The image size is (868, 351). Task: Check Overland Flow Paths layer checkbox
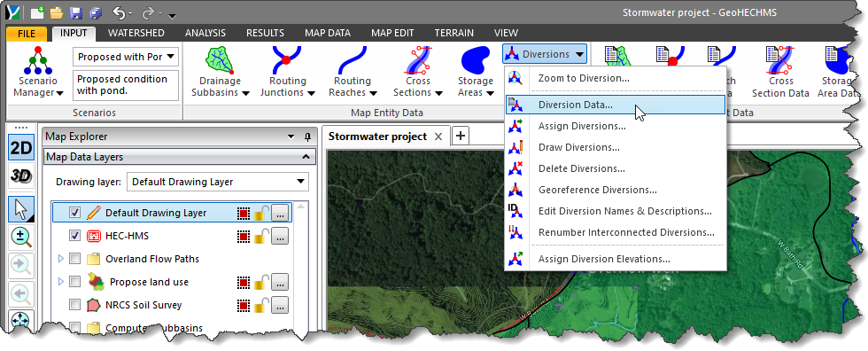(74, 259)
